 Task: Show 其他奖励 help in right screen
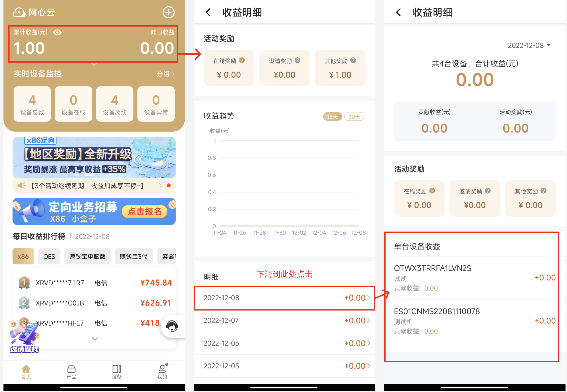pyautogui.click(x=543, y=191)
